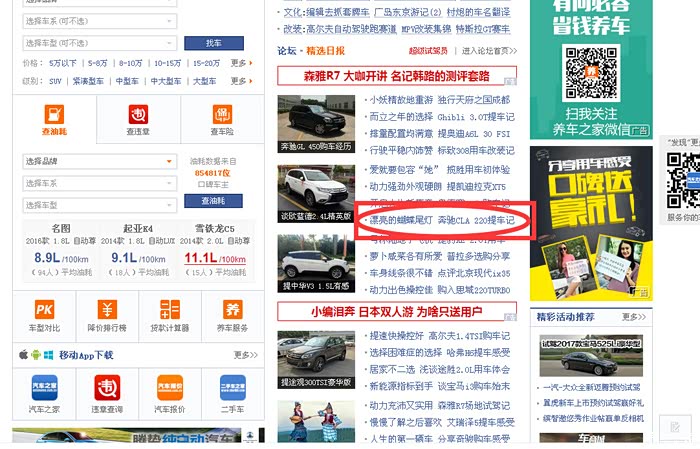Open the 贷款计算器 loan calculator icon
The width and height of the screenshot is (700, 449).
(170, 309)
